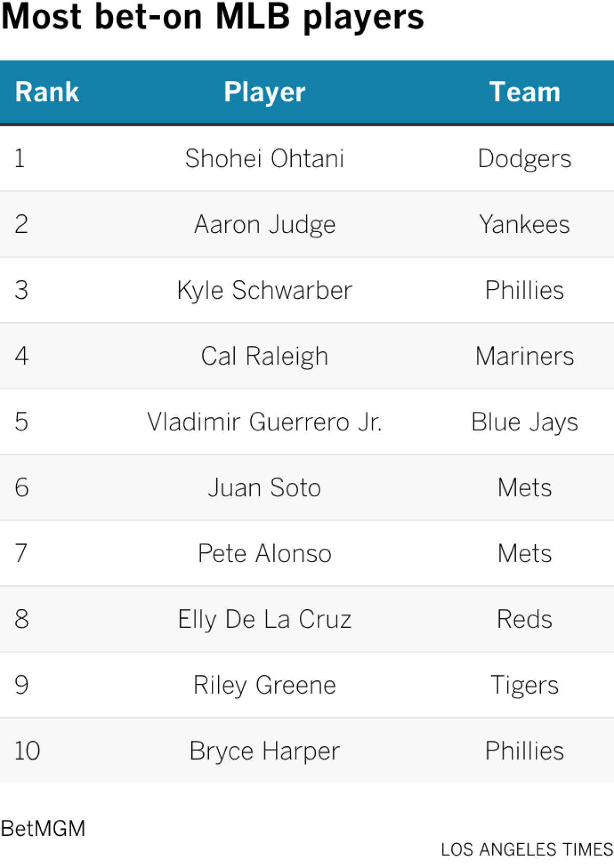Select Vladimir Guerrero Jr. in the list
The height and width of the screenshot is (868, 614).
[265, 422]
